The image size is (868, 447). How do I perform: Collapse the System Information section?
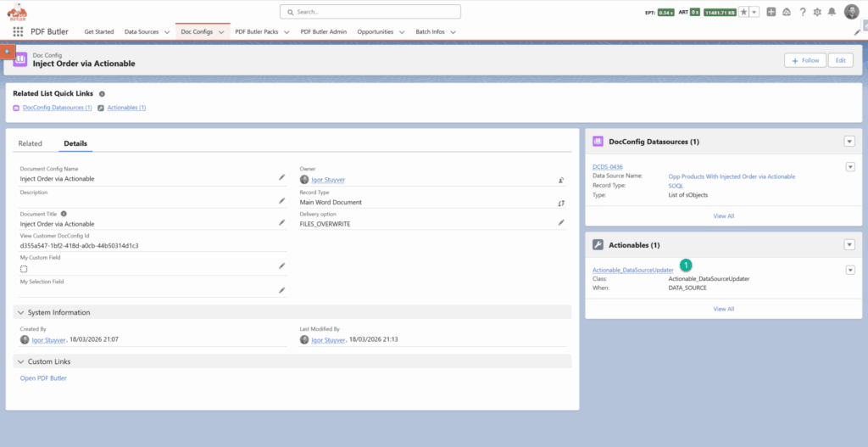pyautogui.click(x=21, y=312)
